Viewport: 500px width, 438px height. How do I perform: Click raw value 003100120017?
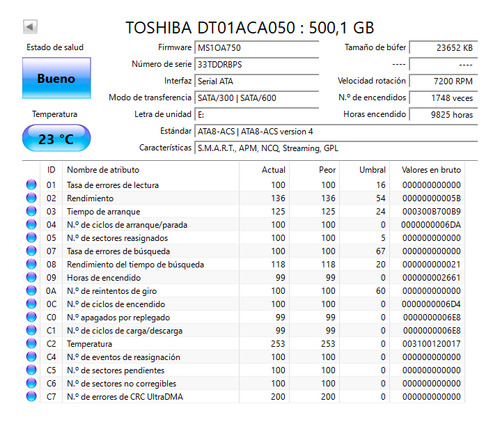(431, 344)
